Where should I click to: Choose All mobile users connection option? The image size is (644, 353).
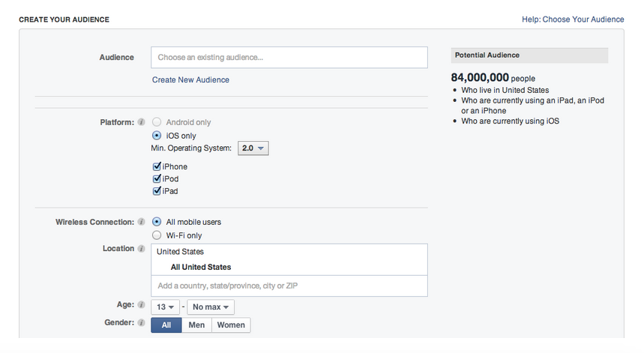(157, 222)
